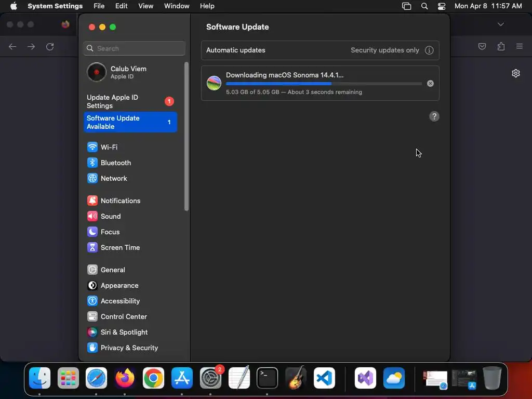Open Firefox extensions puzzle icon
Image resolution: width=532 pixels, height=399 pixels.
click(x=501, y=46)
